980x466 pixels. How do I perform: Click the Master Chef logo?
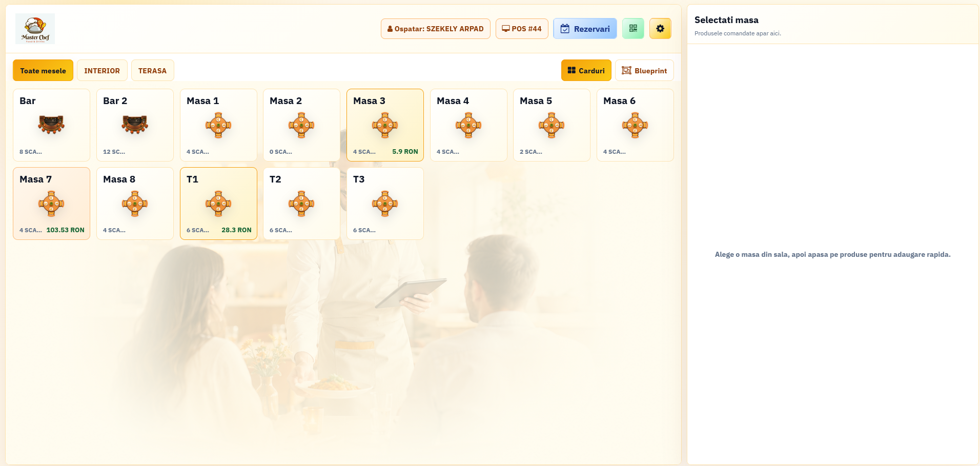(x=35, y=29)
